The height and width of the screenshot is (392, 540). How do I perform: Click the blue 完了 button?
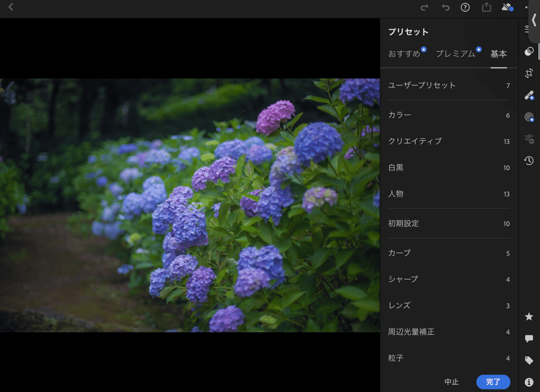coord(493,382)
